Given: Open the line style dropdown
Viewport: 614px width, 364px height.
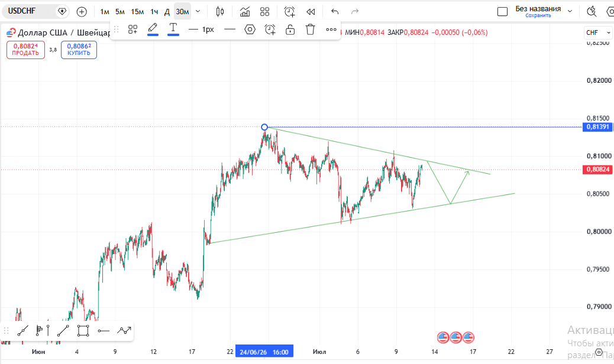Looking at the screenshot, I should (230, 30).
